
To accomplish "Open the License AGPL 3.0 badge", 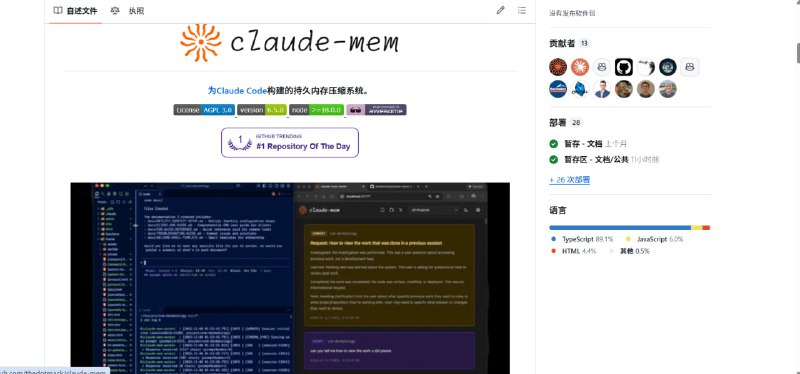I will pos(204,110).
